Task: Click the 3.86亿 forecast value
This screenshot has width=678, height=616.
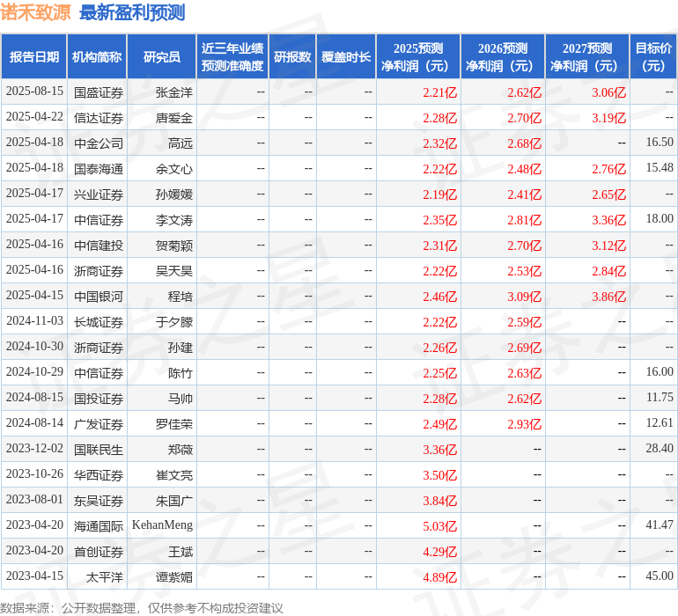Action: tap(608, 297)
